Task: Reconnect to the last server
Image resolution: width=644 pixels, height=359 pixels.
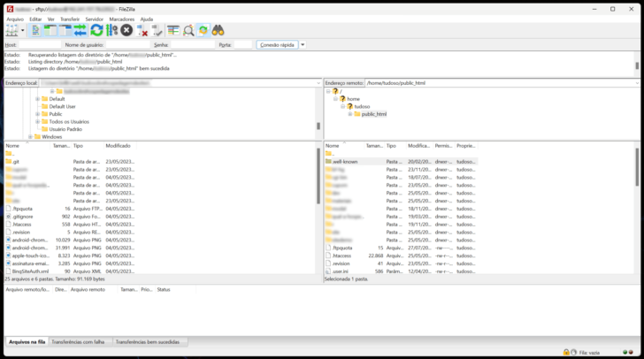Action: click(157, 30)
